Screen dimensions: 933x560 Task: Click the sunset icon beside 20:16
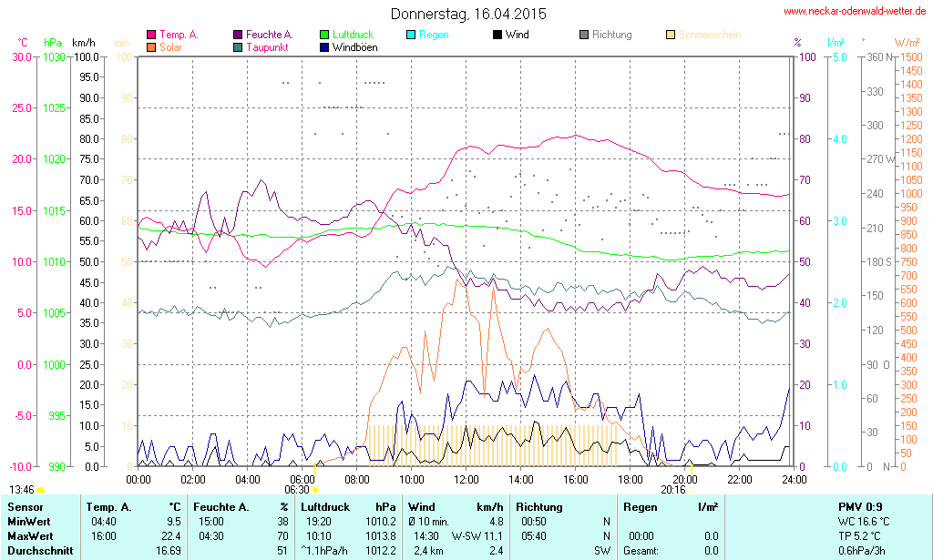(692, 490)
